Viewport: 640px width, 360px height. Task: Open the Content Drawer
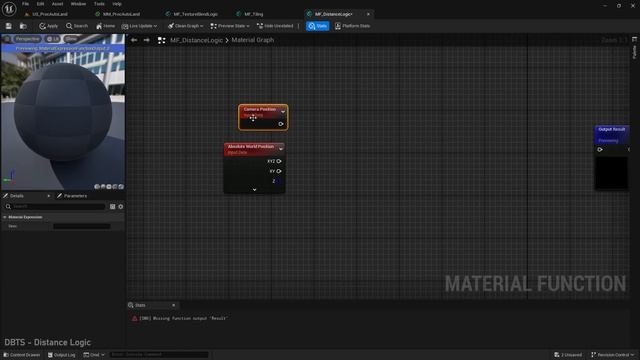(x=22, y=355)
